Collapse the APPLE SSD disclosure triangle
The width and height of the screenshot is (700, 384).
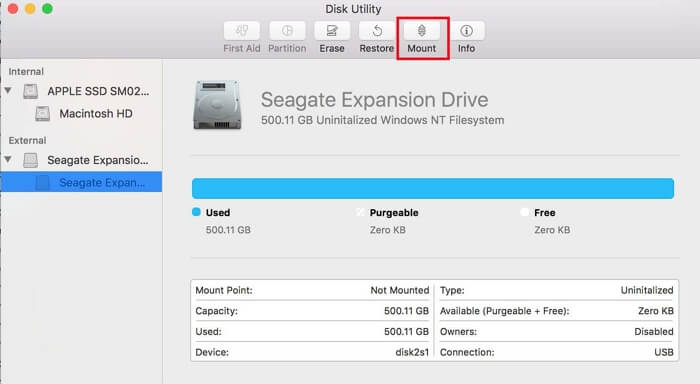coord(8,91)
